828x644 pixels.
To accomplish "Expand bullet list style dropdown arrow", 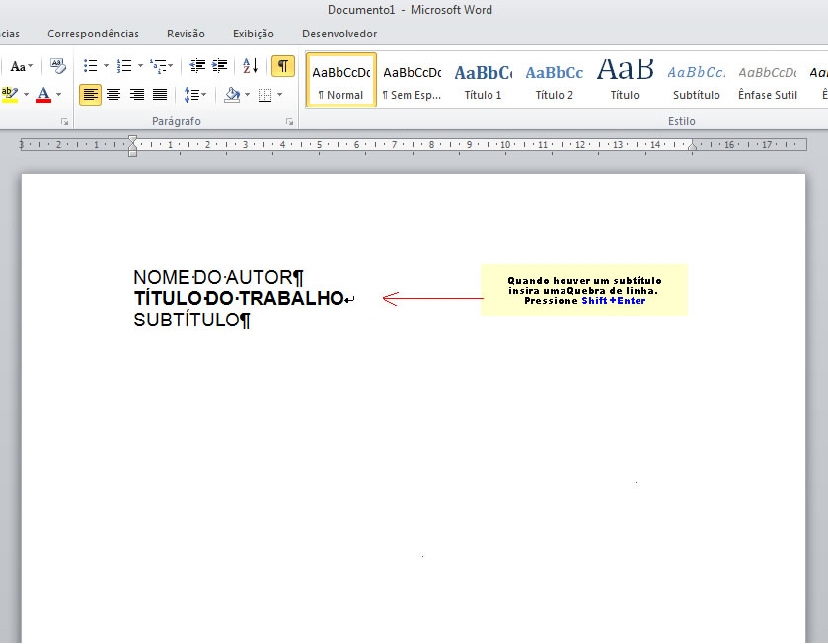I will click(106, 66).
